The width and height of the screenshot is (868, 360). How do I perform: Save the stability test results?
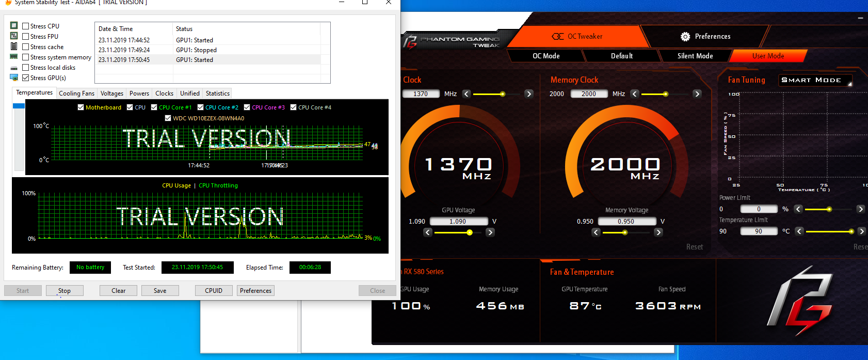pyautogui.click(x=160, y=290)
